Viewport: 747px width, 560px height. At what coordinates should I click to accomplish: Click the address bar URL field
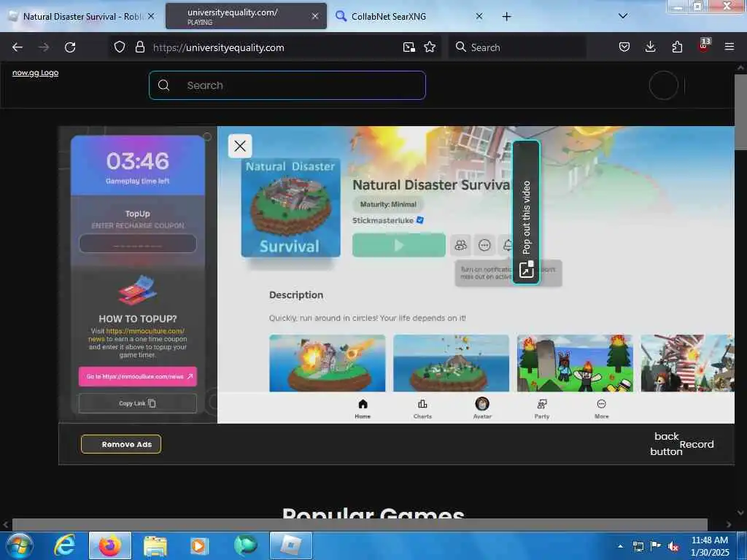[276, 47]
